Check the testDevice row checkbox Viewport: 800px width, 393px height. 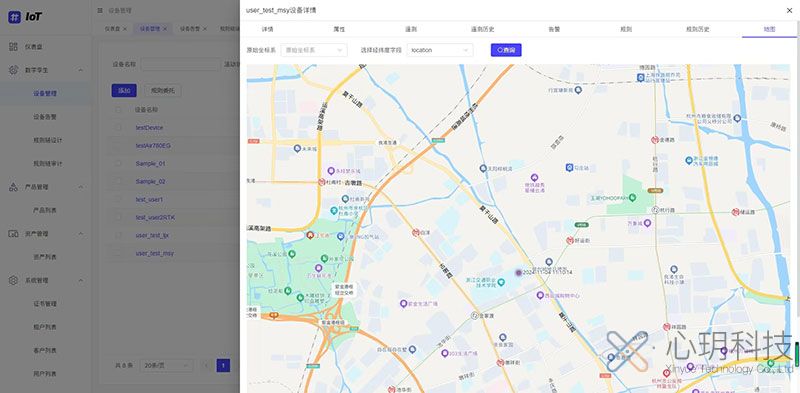pos(118,128)
